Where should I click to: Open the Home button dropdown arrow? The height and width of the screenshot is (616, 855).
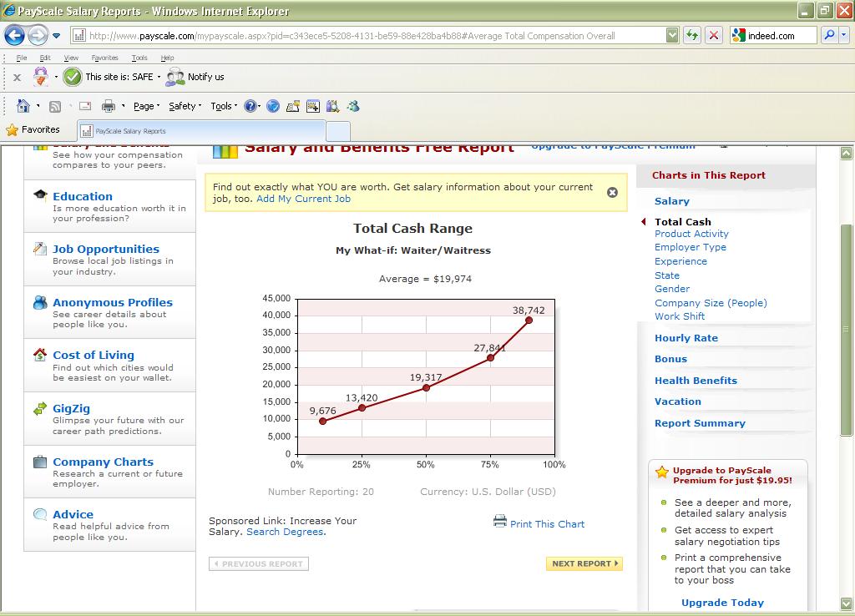[x=38, y=106]
